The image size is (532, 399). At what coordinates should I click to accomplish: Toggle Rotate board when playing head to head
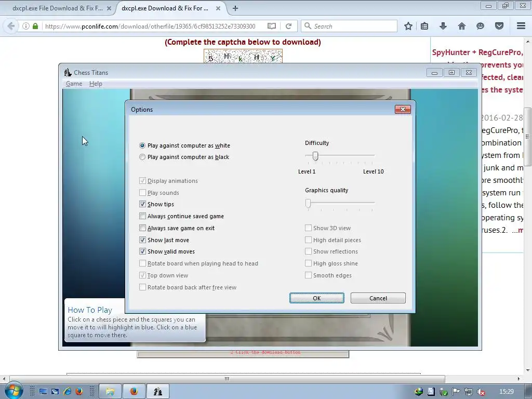point(142,263)
